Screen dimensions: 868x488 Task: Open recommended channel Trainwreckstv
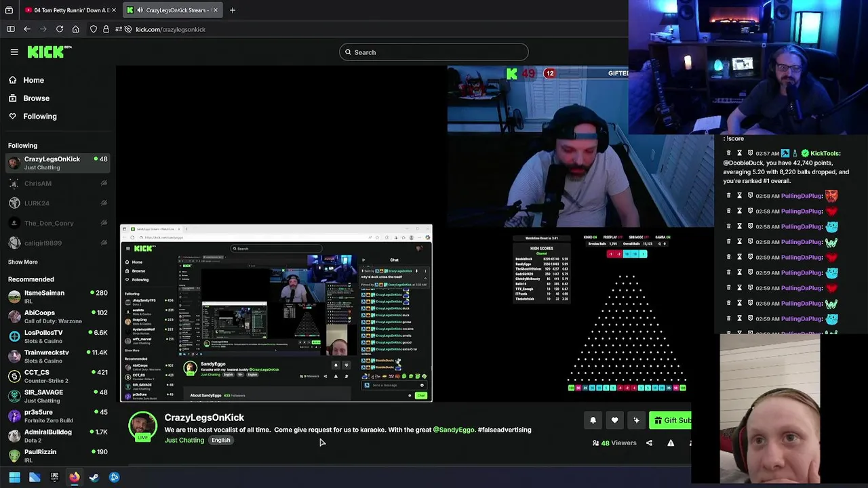click(x=58, y=356)
